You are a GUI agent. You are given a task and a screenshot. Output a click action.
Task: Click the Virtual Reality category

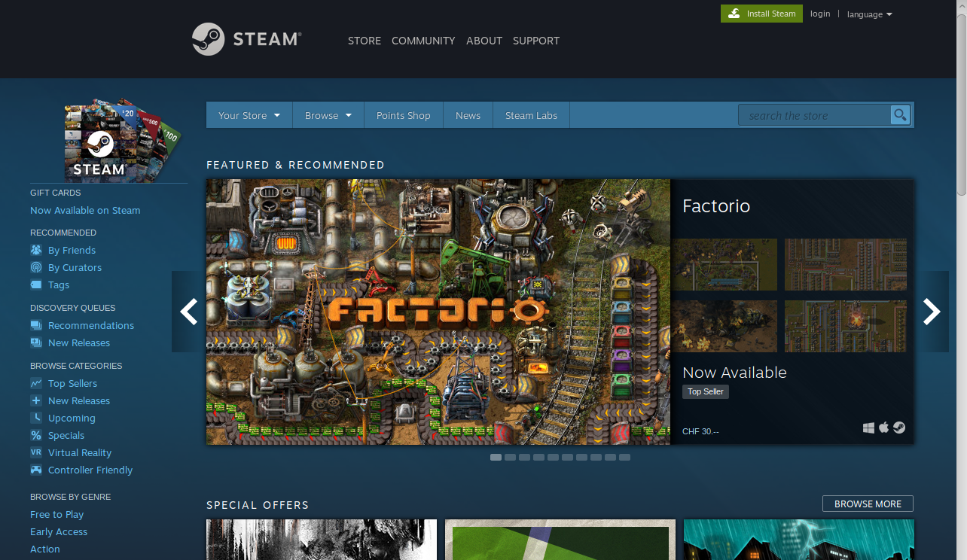pyautogui.click(x=79, y=452)
